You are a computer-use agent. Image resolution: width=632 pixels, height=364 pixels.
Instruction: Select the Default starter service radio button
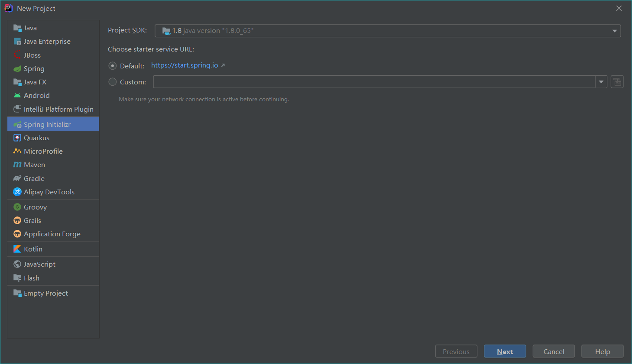(113, 66)
